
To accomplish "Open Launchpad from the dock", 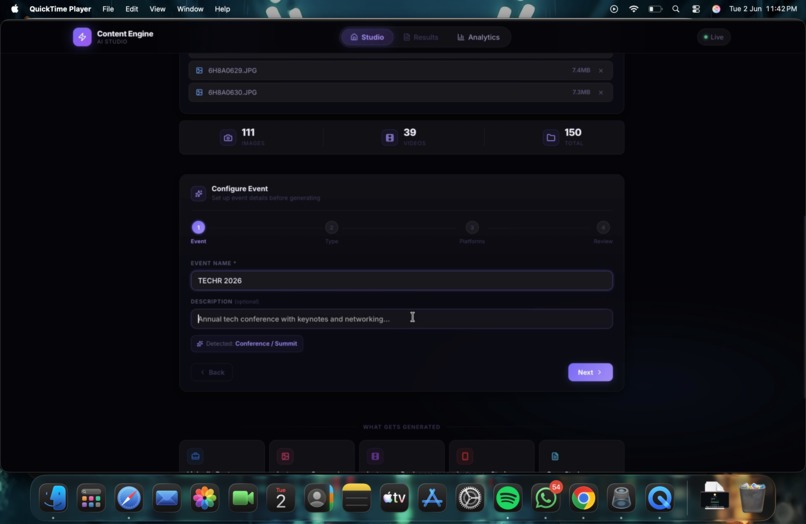I will pos(91,498).
